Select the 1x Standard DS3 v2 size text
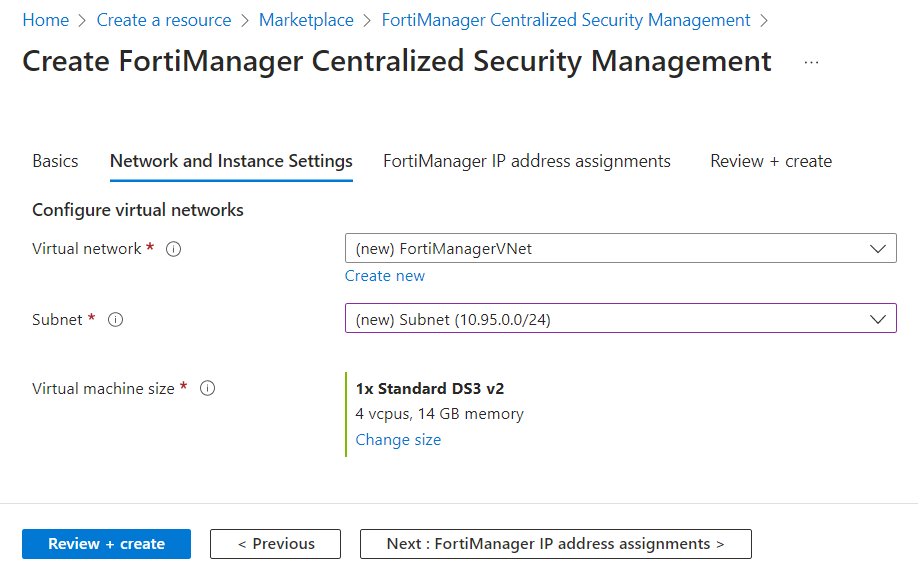Screen dimensions: 918x581 tap(430, 389)
